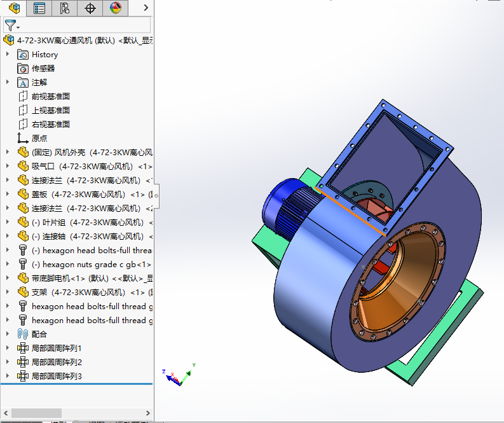Click the (-) hexagon head bolts-full thread icon
The image size is (504, 423).
23,250
